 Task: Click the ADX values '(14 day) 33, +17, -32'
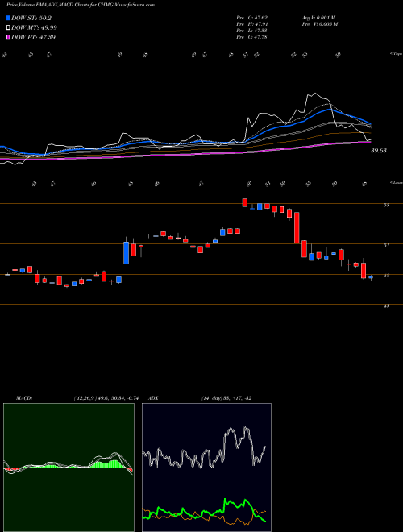tap(226, 398)
